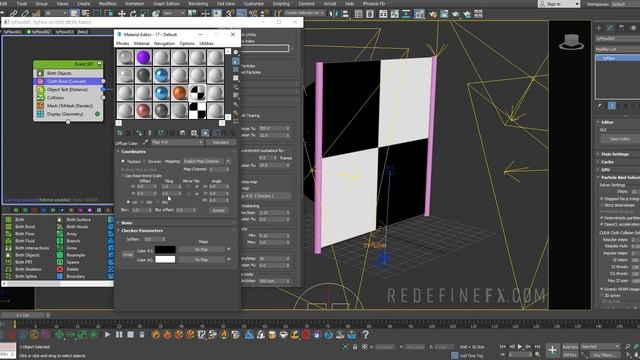Viewport: 640px width, 360px height.
Task: Click the Birth Spline operator icon in depot
Action: [x=9, y=276]
